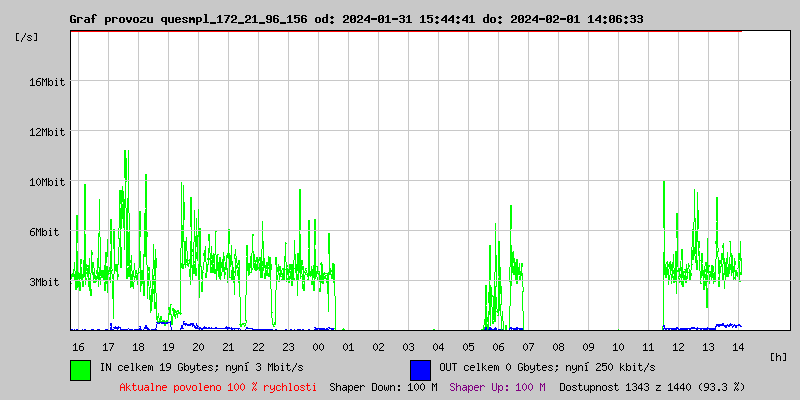Select the 16Mbit label on the vertical axis

(47, 82)
